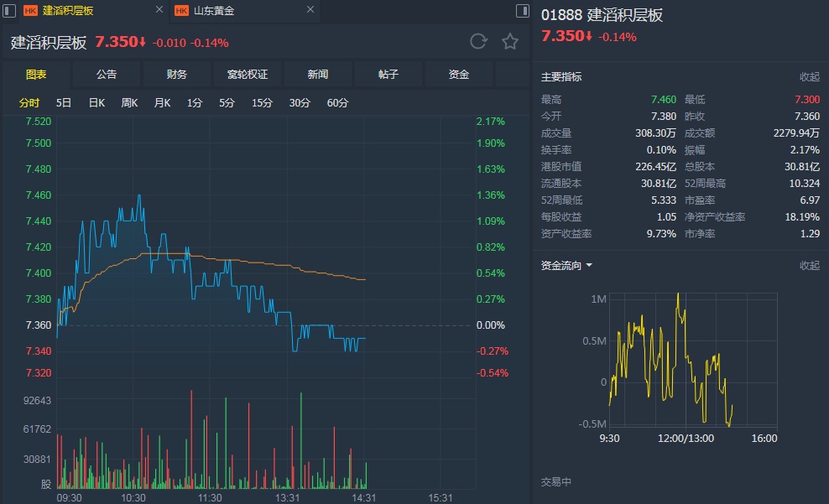
Task: Switch chart to 5日 view
Action: pyautogui.click(x=64, y=103)
